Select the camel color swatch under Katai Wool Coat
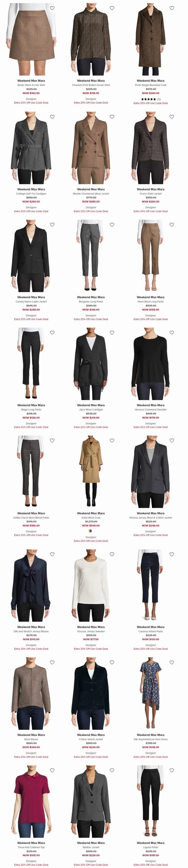This screenshot has height=868, width=188. (91, 531)
